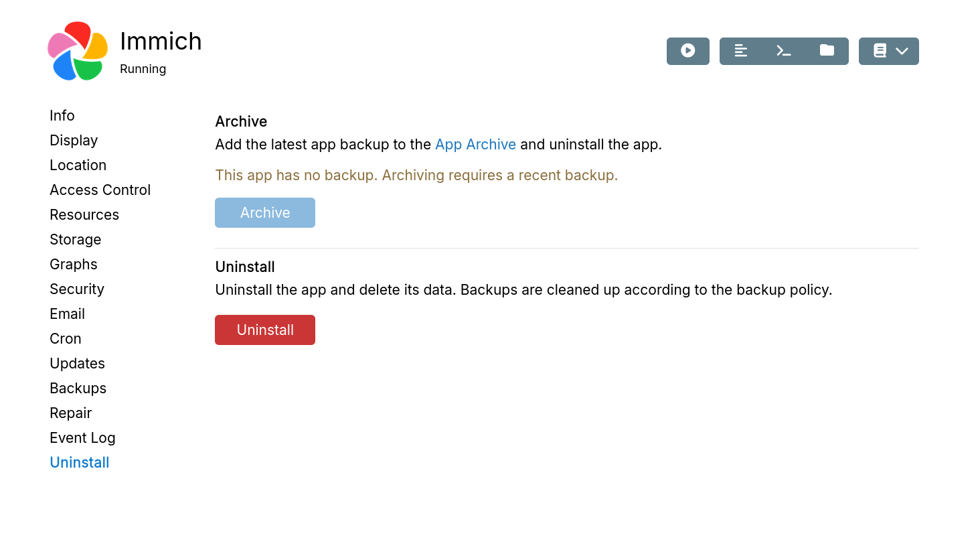The width and height of the screenshot is (980, 548).
Task: Click the Running status label
Action: (143, 68)
